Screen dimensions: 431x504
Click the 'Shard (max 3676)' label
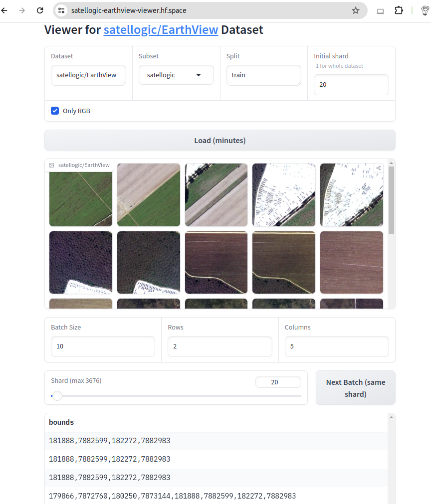(x=76, y=381)
